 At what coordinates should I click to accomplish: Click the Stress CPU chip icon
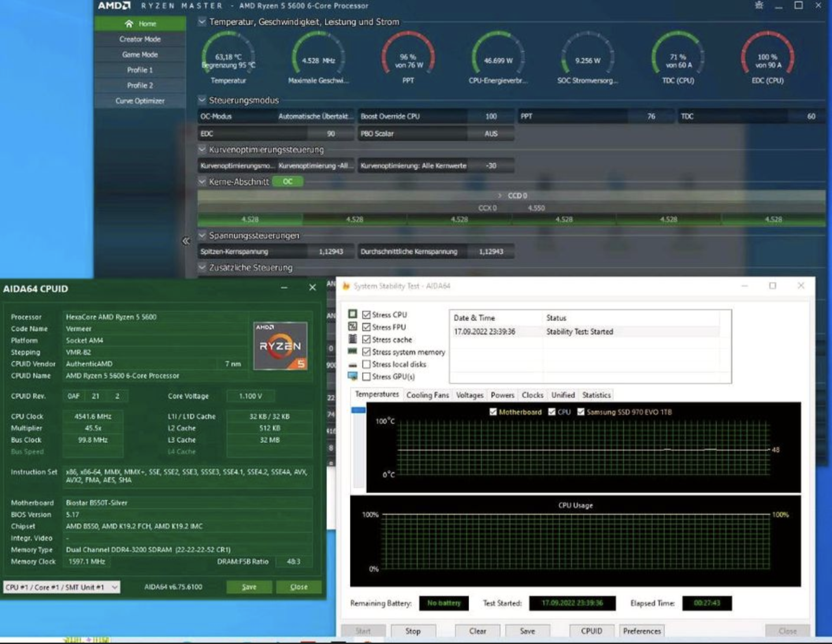(352, 314)
